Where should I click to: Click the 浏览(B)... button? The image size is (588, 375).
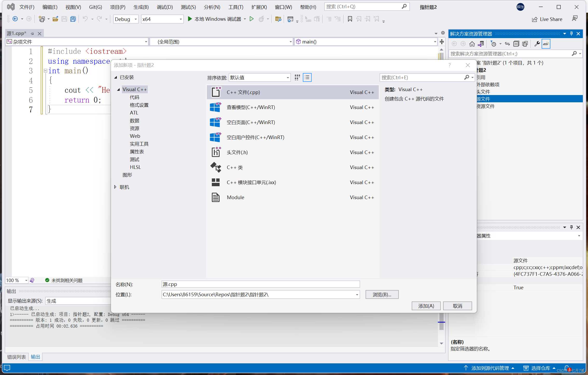pyautogui.click(x=382, y=294)
